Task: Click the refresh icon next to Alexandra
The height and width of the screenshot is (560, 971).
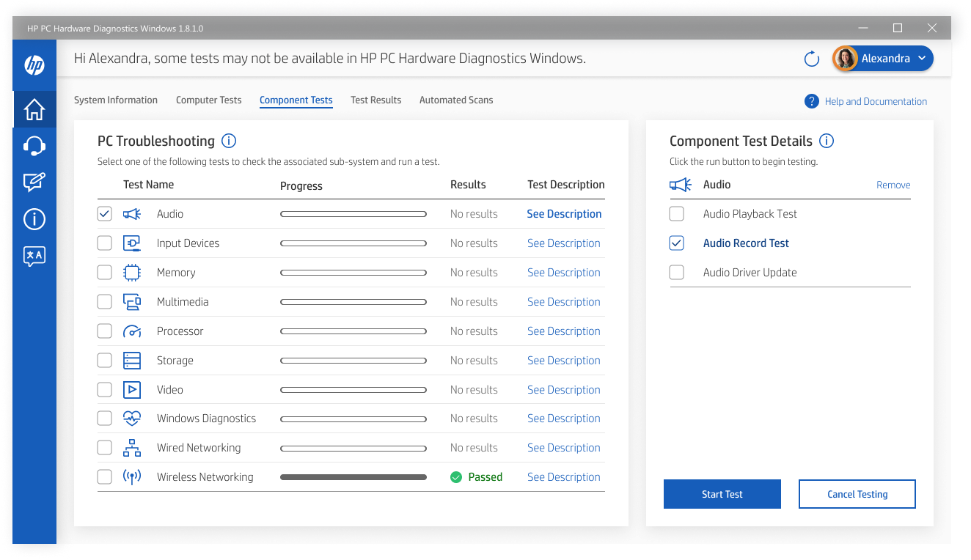Action: (x=812, y=59)
